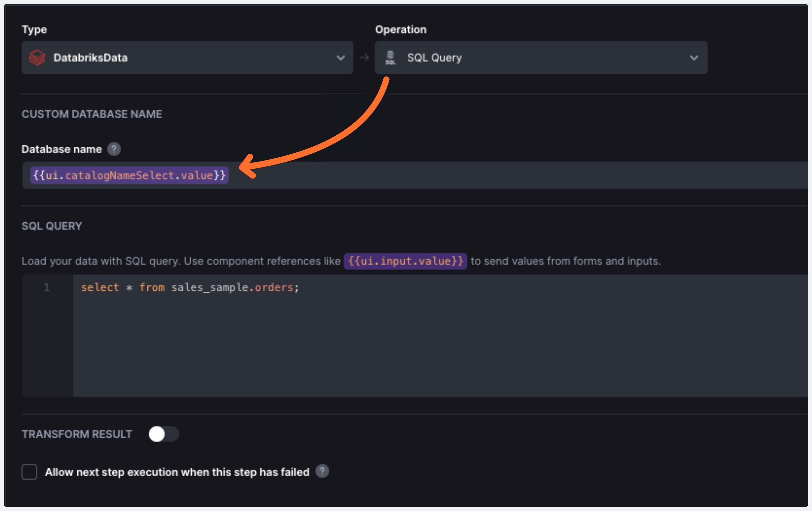Click the arrow between Type and Operation
Screen dimensions: 812x511
tap(364, 58)
